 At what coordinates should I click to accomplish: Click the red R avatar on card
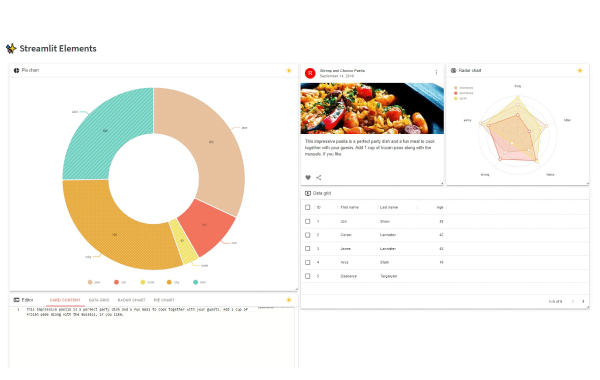pos(310,73)
